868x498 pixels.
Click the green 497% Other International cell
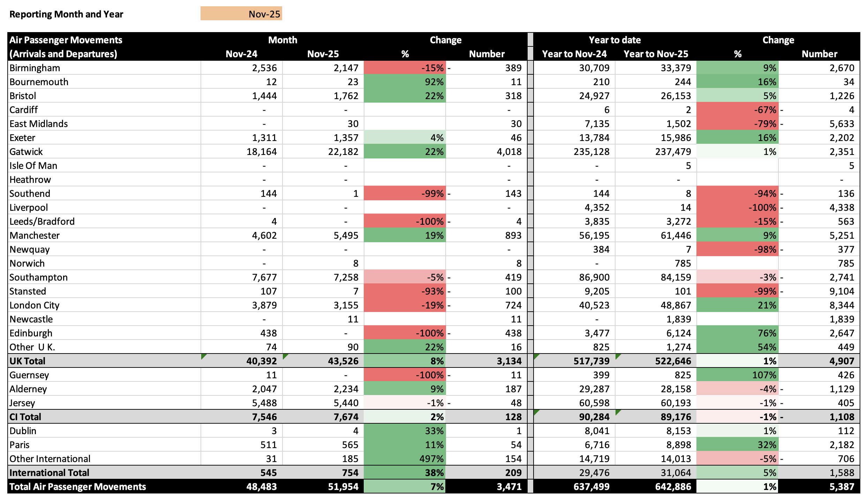[405, 459]
